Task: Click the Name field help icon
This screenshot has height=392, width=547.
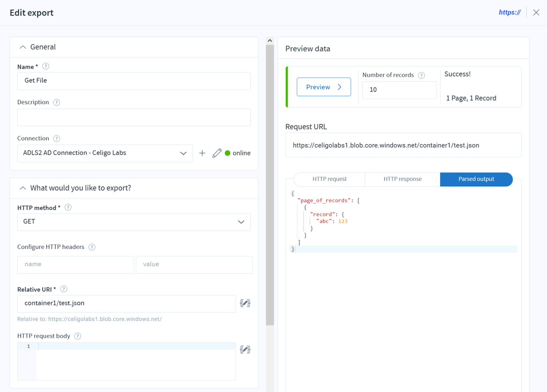Action: (x=46, y=66)
